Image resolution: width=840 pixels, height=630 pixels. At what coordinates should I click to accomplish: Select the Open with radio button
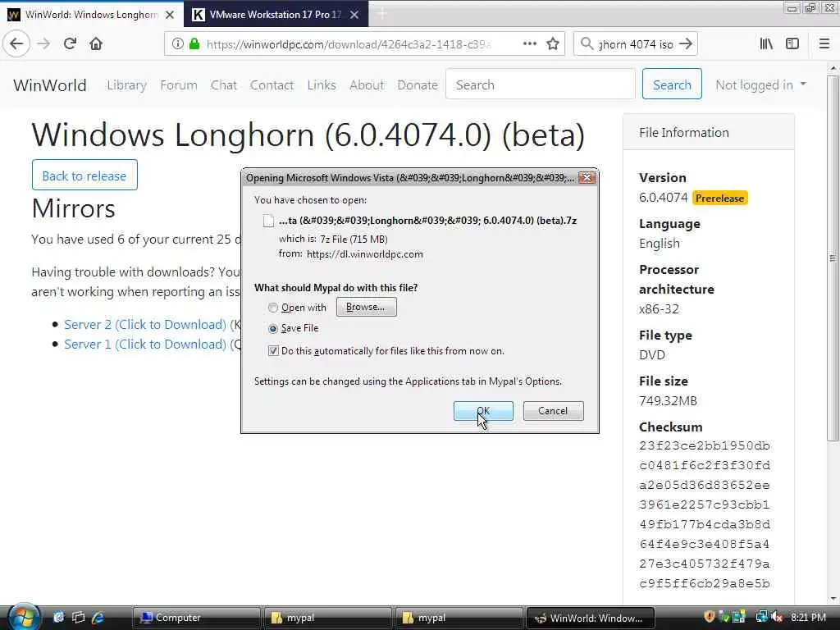click(272, 308)
